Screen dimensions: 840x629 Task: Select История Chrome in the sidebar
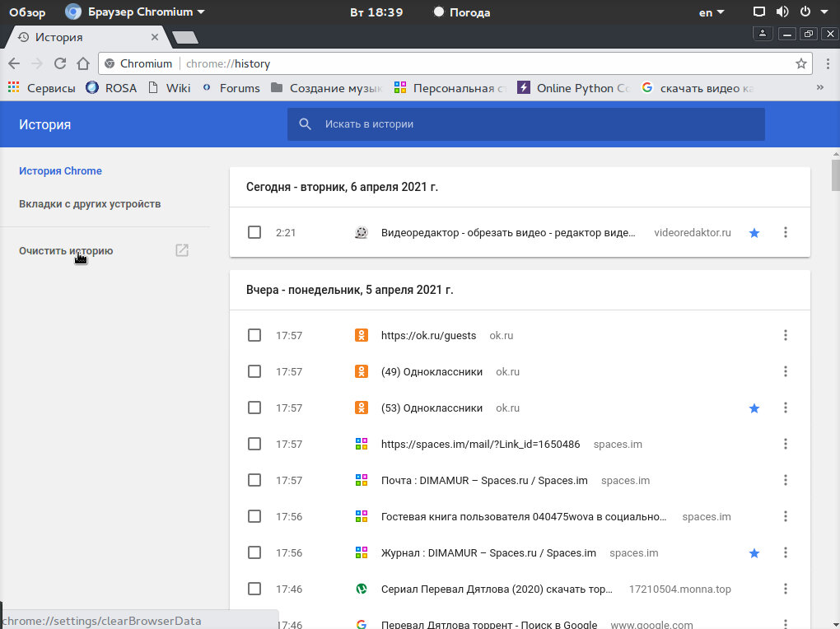[61, 171]
